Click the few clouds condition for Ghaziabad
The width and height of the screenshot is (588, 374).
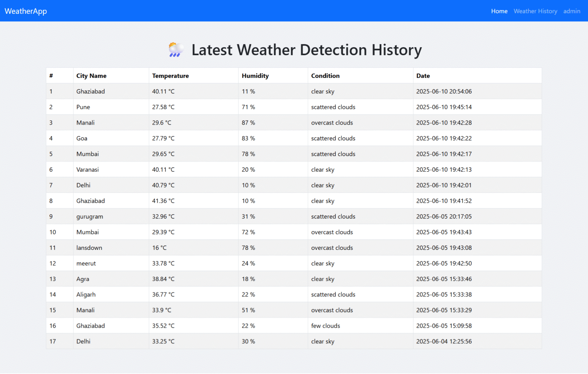pos(325,325)
